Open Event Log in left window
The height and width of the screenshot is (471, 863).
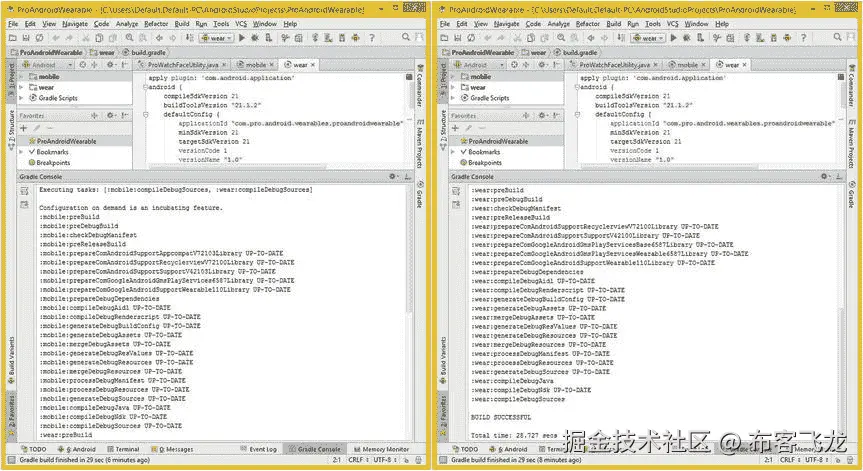259,450
